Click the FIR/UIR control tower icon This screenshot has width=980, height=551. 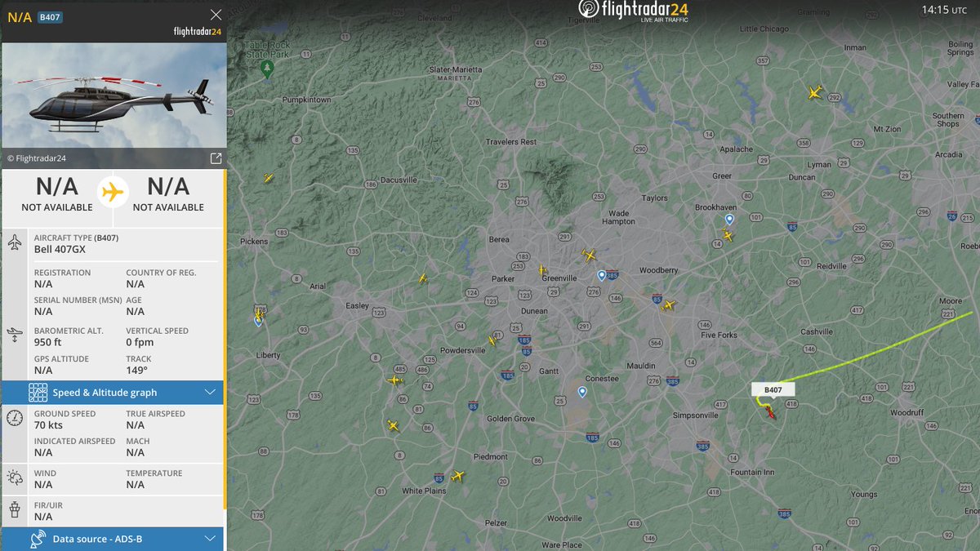click(x=15, y=510)
